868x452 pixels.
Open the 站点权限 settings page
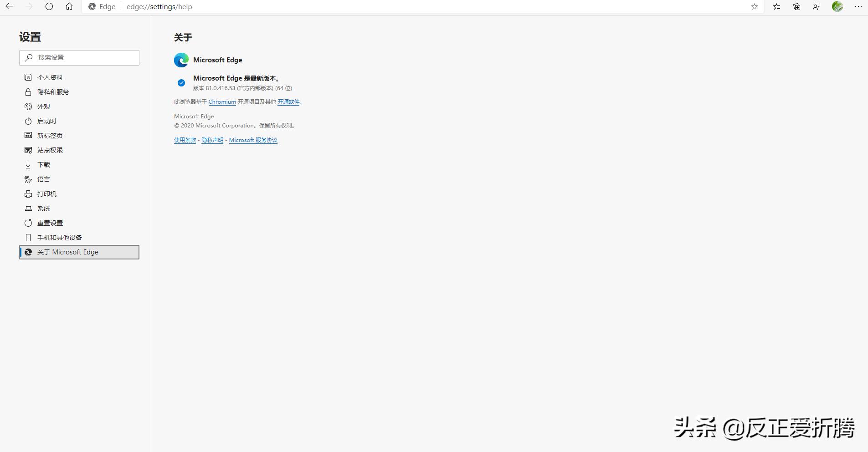[79, 150]
